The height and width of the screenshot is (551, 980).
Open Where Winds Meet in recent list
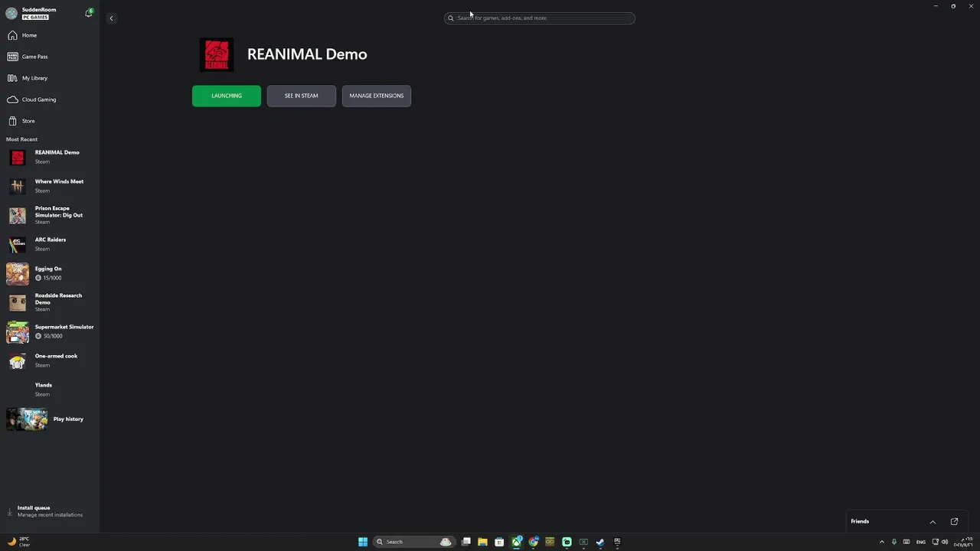click(x=50, y=186)
